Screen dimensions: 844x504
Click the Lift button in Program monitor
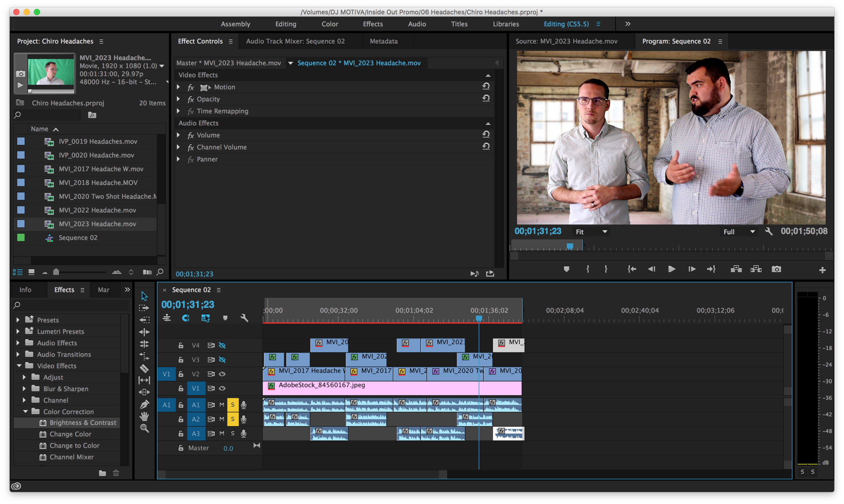click(x=736, y=269)
